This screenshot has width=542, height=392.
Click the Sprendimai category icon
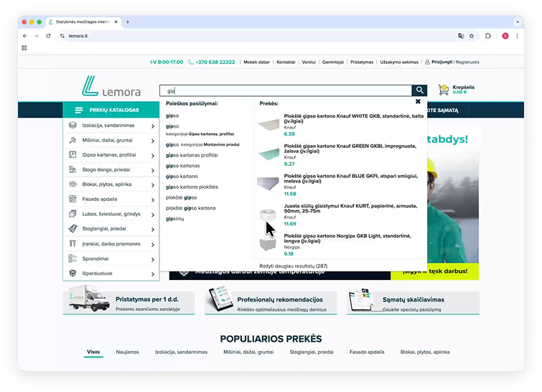tap(73, 258)
